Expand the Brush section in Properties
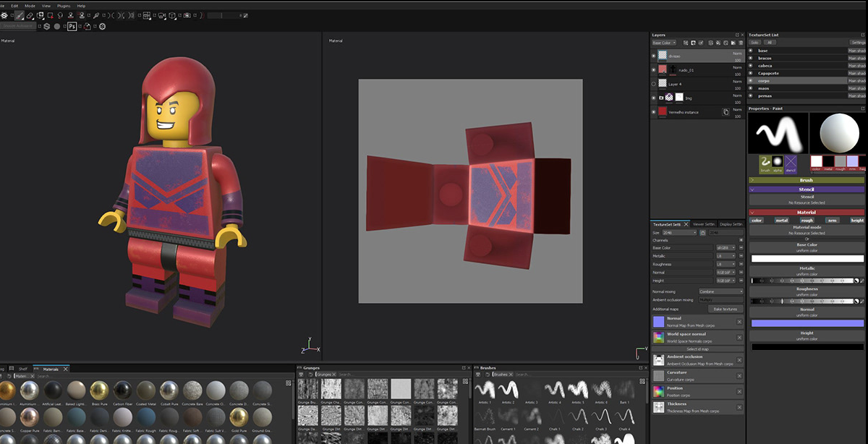This screenshot has width=868, height=444. click(x=807, y=180)
